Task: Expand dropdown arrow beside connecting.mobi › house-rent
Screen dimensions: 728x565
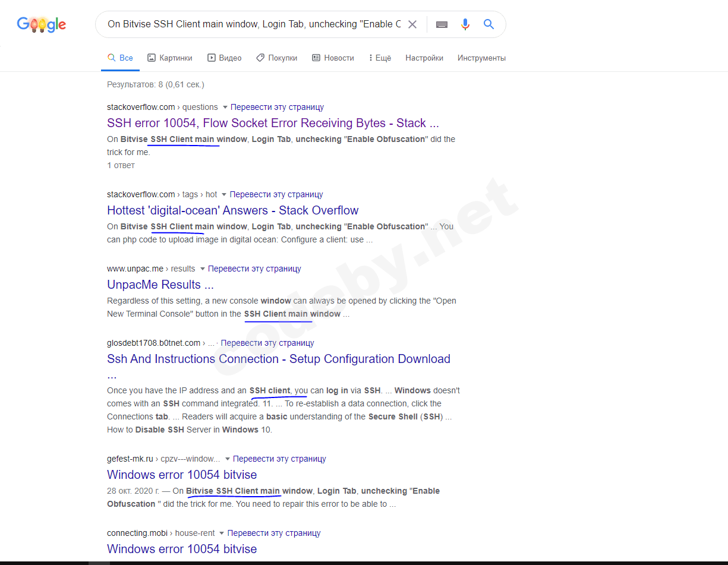Action: coord(222,534)
